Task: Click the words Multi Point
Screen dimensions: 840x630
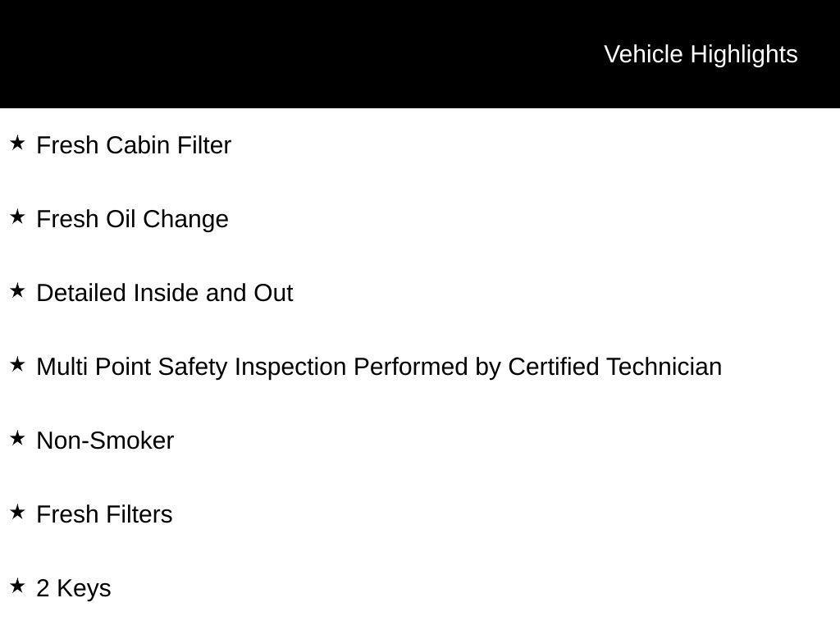Action: tap(94, 367)
